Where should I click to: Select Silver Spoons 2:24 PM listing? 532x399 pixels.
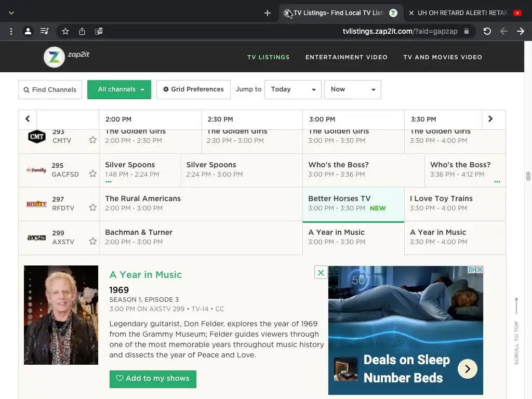point(242,170)
